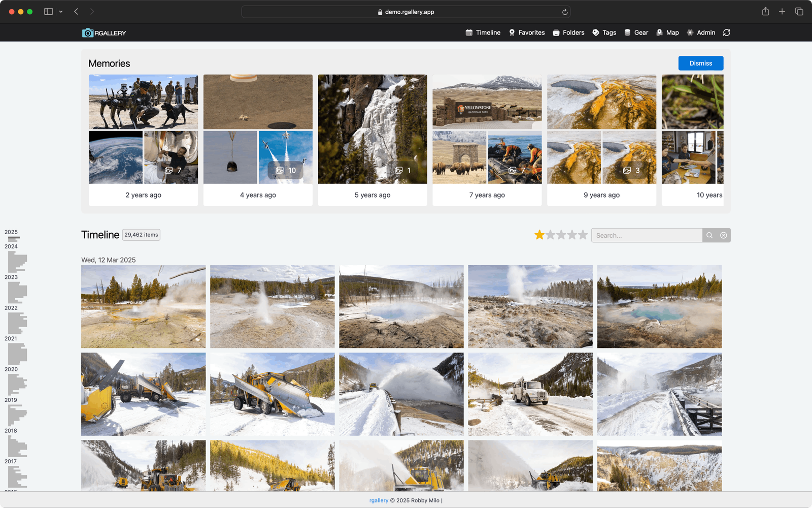Click the Safari share icon
The height and width of the screenshot is (508, 812).
coord(765,12)
